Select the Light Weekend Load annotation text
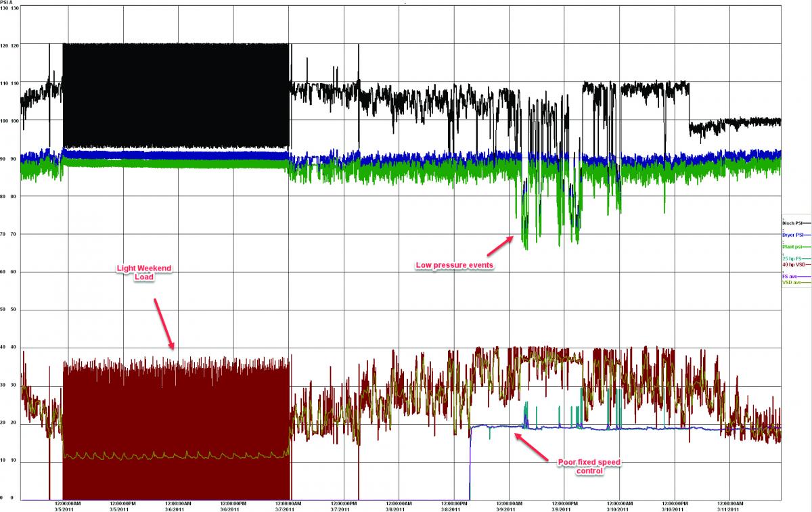The width and height of the screenshot is (812, 512). tap(145, 273)
